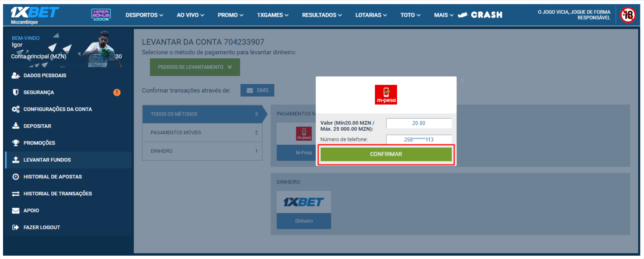Screen dimensions: 644x259
Task: Click the Número de telefone field
Action: (x=419, y=139)
